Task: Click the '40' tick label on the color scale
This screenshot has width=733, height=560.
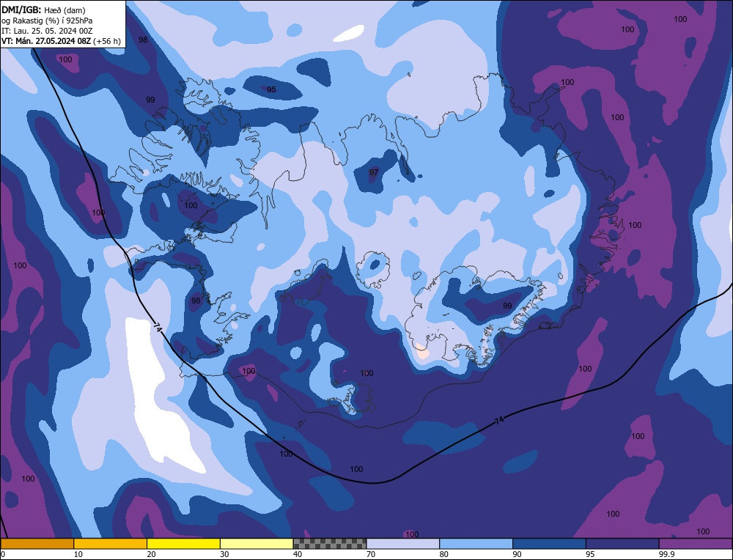Action: [x=298, y=554]
